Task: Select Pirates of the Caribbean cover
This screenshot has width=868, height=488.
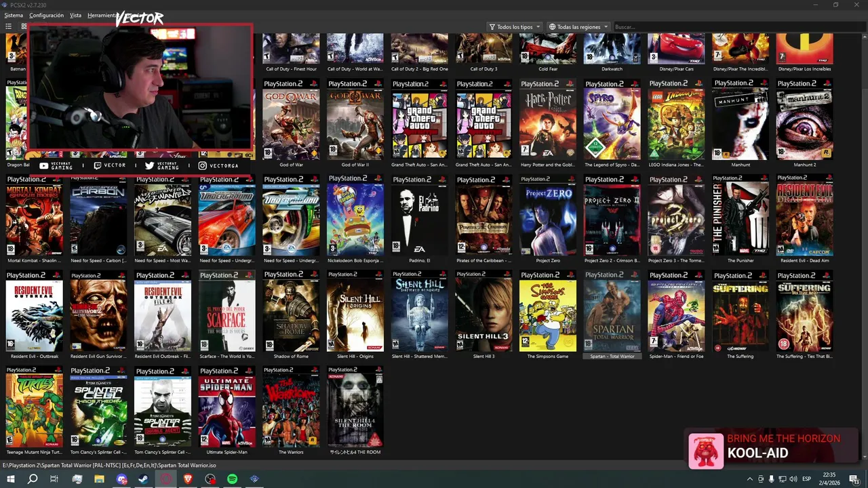Action: tap(484, 216)
